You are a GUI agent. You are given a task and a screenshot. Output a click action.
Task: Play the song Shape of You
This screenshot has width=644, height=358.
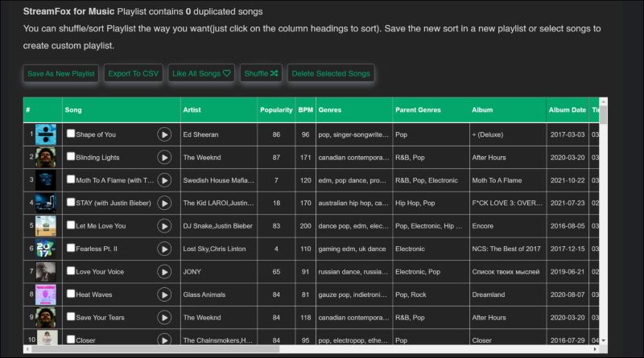pyautogui.click(x=164, y=134)
